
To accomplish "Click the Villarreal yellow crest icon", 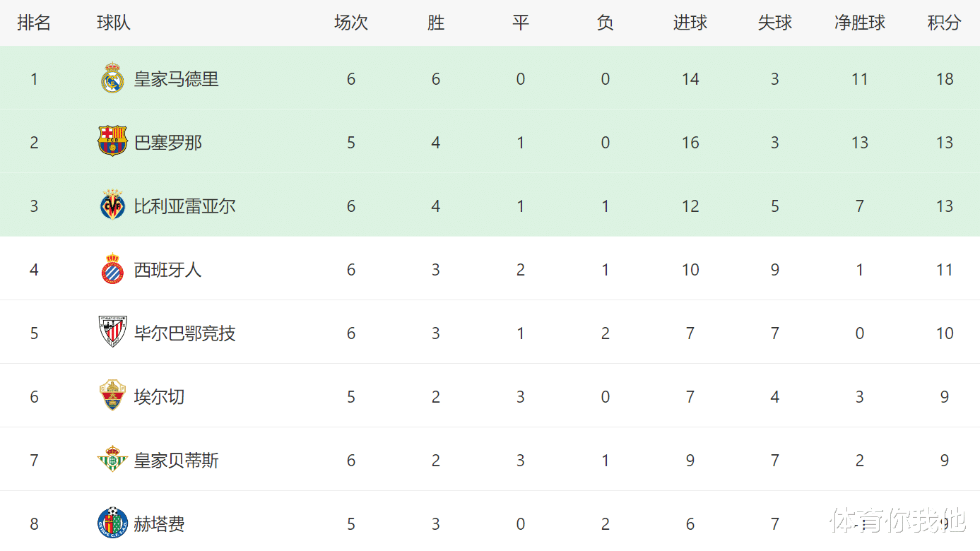I will point(112,205).
